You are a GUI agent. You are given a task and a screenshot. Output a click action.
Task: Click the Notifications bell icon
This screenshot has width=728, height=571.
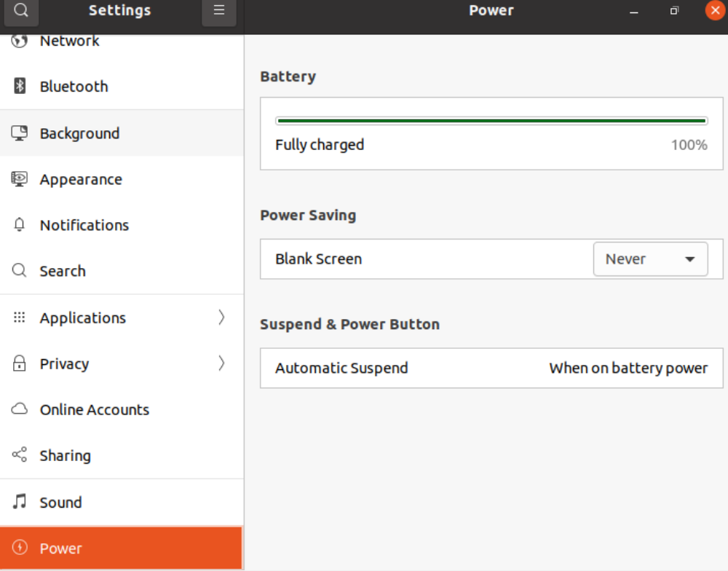20,224
